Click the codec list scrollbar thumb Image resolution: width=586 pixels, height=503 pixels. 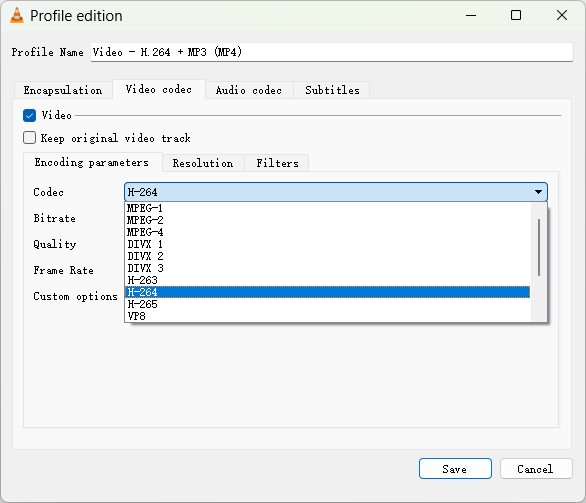pos(539,247)
